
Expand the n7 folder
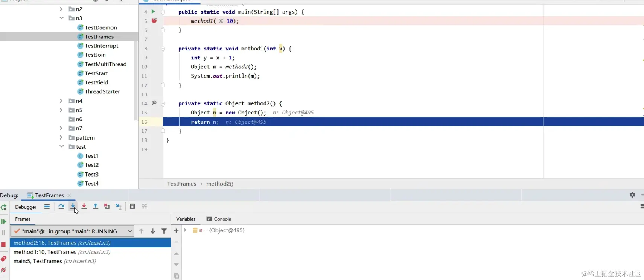(61, 128)
